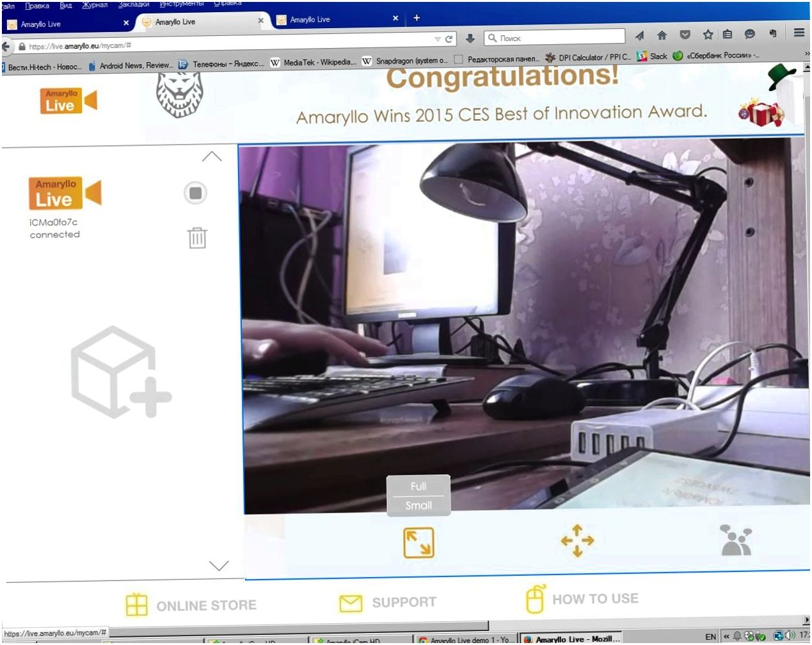The image size is (812, 645).
Task: Open the Сбербанк России bookmark
Action: pyautogui.click(x=716, y=55)
